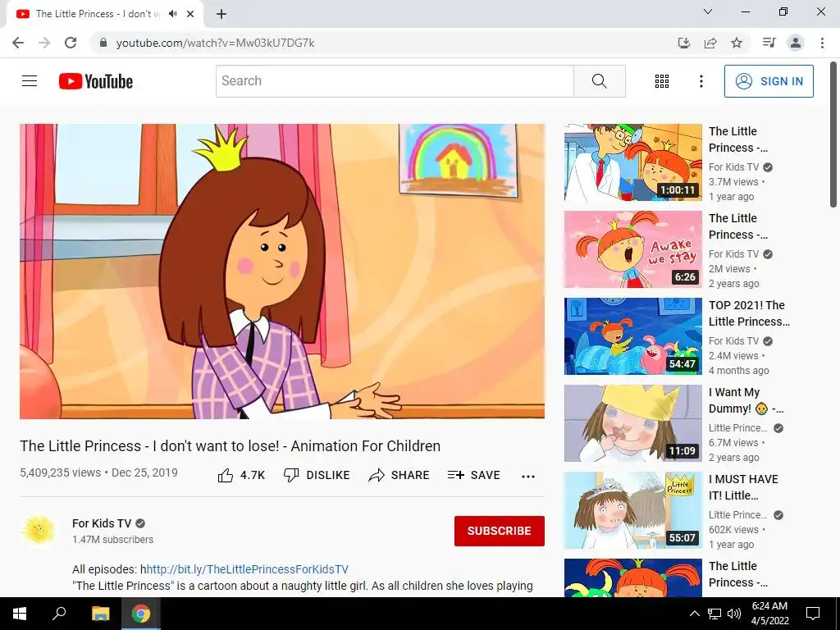Open the Chrome profile avatar
840x630 pixels.
coord(796,43)
